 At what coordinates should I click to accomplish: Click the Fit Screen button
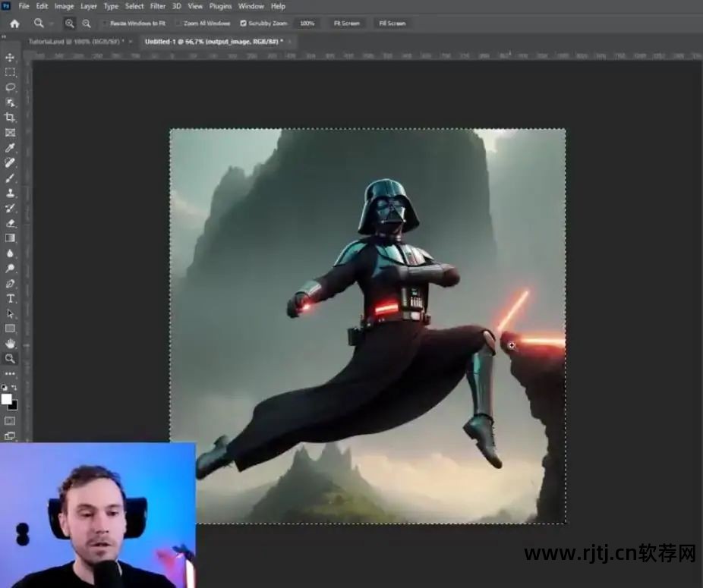[346, 24]
